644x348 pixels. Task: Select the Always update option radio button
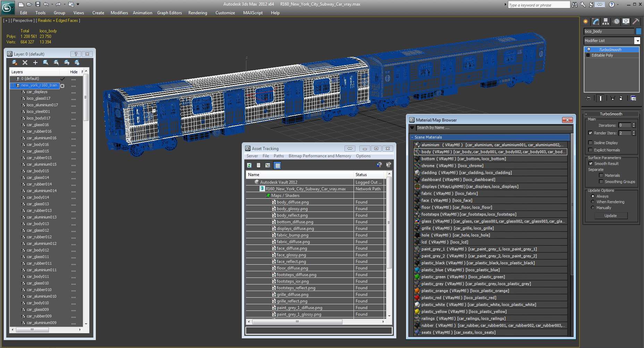[x=593, y=196]
